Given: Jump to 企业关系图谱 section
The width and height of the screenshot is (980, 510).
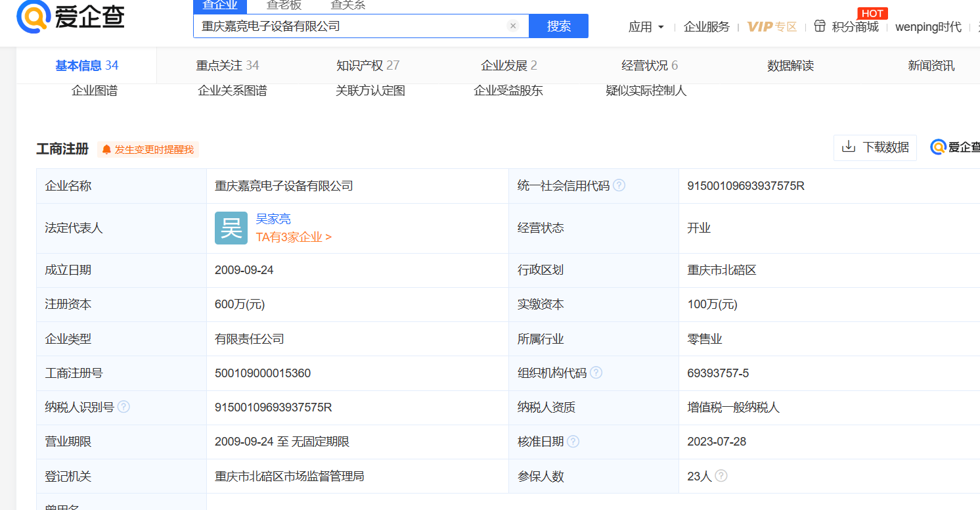Looking at the screenshot, I should pos(233,91).
